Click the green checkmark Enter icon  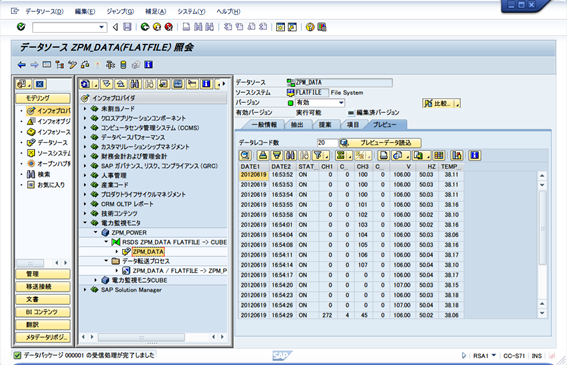(21, 27)
